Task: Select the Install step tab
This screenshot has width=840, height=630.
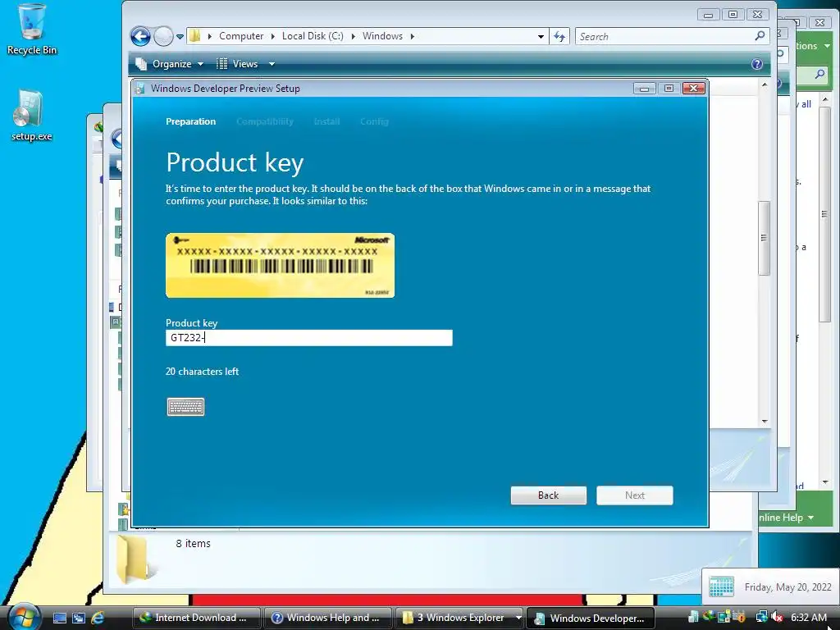Action: click(326, 121)
